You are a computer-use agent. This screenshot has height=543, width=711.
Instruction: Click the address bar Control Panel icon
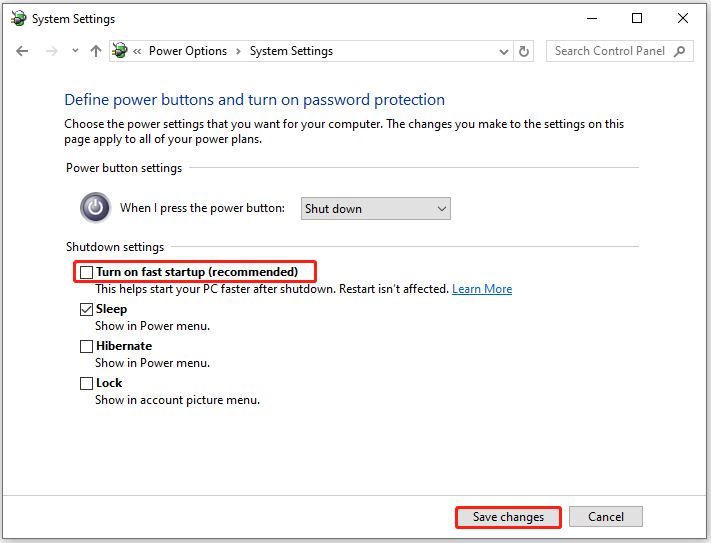click(121, 51)
